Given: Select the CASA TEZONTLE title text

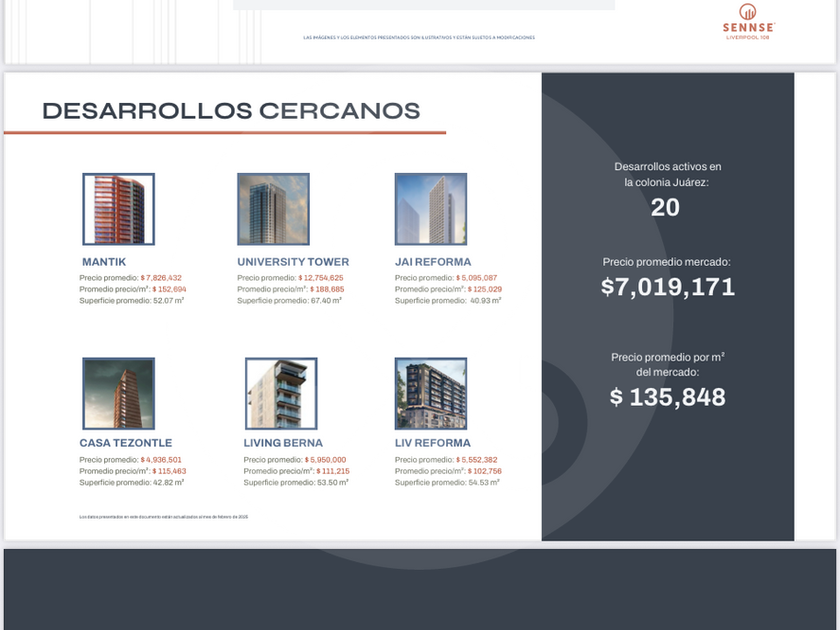Looking at the screenshot, I should [x=126, y=443].
